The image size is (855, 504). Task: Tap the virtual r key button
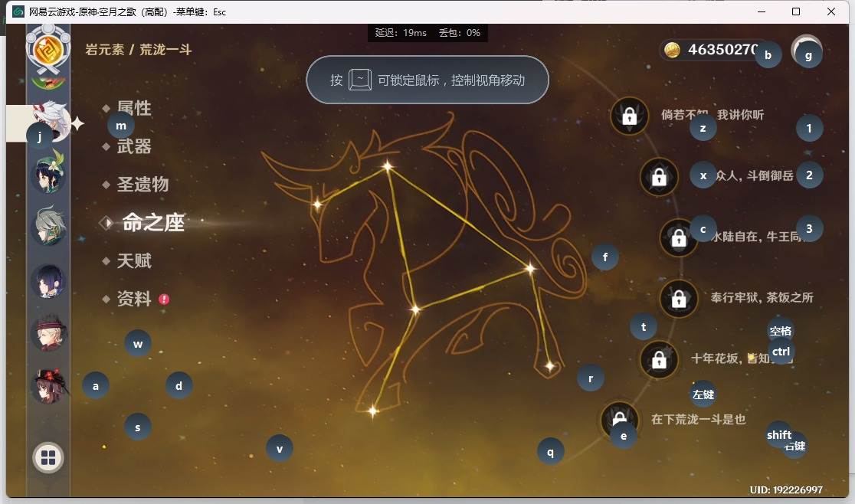coord(591,378)
